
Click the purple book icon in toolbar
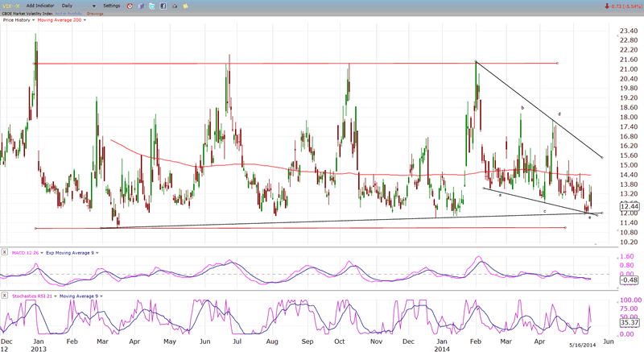[x=142, y=6]
